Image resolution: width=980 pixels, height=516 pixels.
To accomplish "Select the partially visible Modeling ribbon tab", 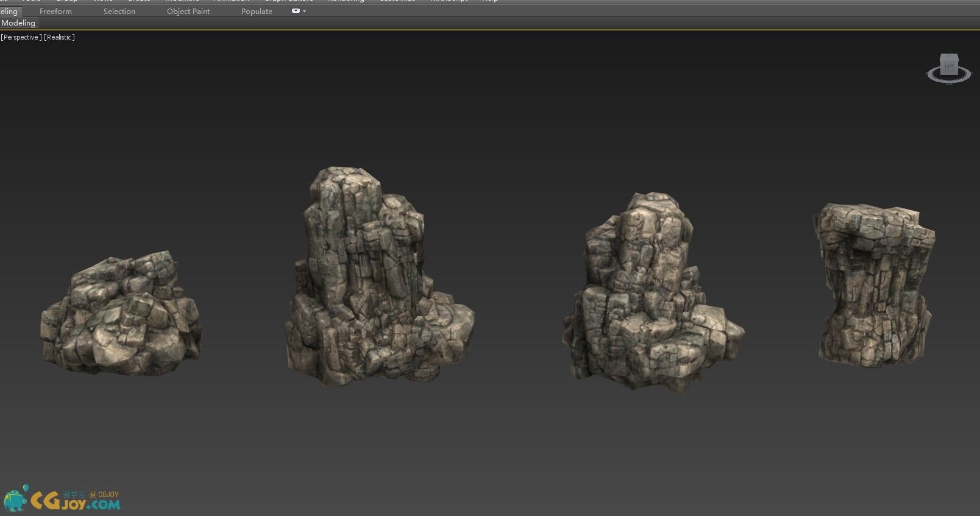I will (10, 12).
